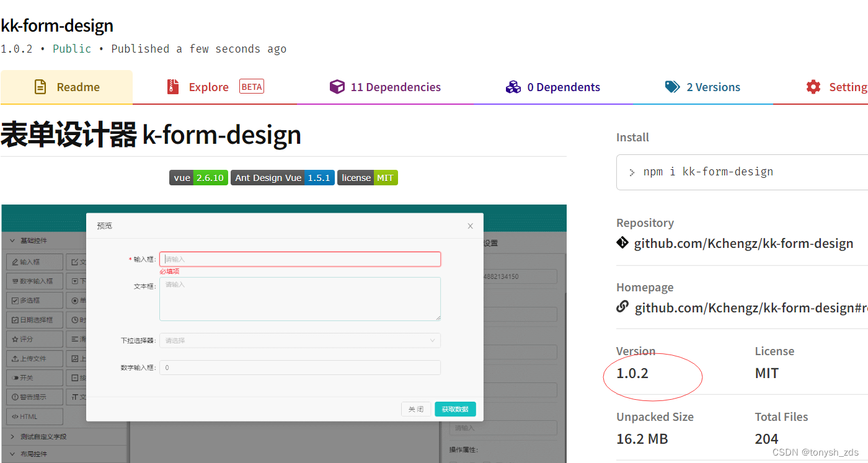Click the version value 1.0.2
The height and width of the screenshot is (463, 868).
click(x=632, y=373)
